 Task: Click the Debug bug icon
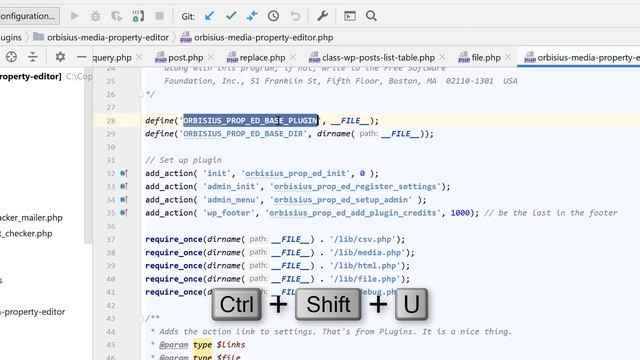tap(96, 16)
